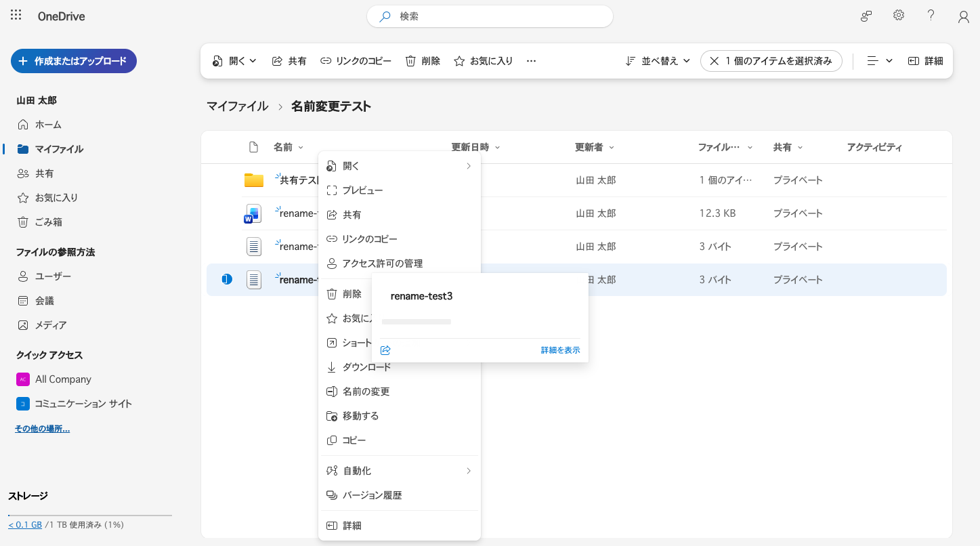
Task: Choose コピー in the context menu
Action: pos(400,440)
